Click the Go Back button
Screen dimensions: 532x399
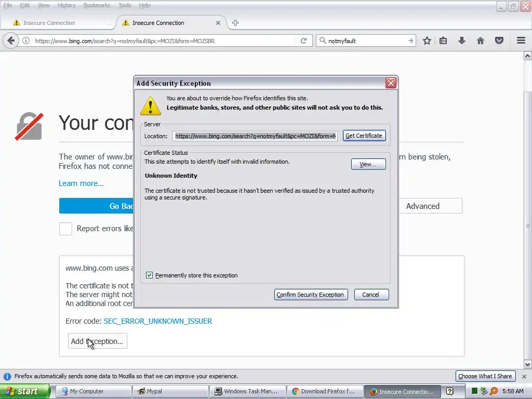[x=96, y=206]
